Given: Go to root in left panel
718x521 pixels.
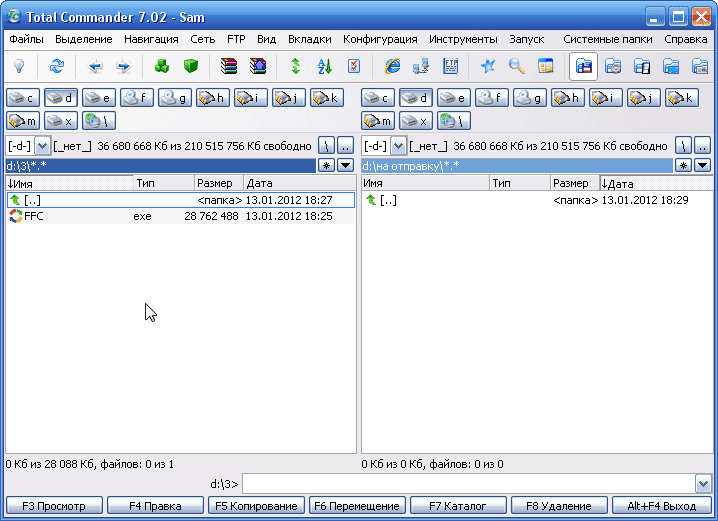Looking at the screenshot, I should tap(326, 146).
